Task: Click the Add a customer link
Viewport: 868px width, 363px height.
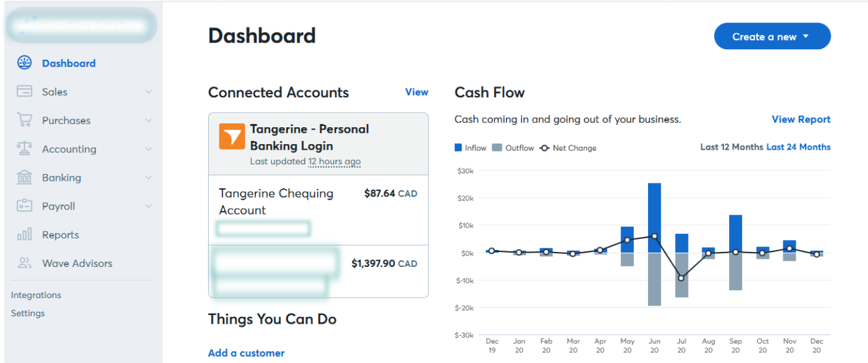Action: point(246,352)
